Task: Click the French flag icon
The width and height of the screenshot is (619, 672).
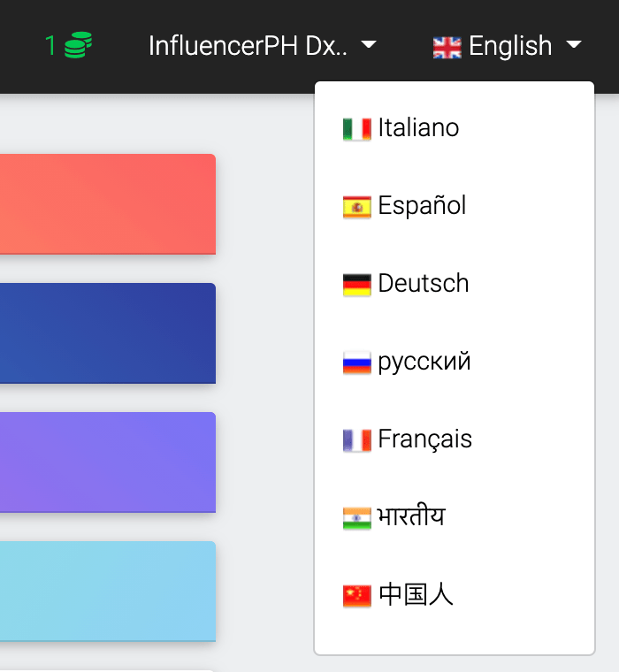Action: [356, 440]
